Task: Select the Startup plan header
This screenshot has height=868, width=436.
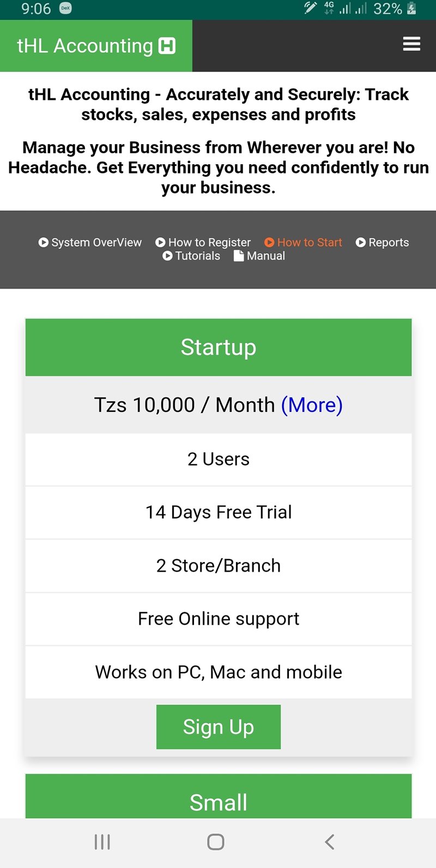Action: tap(218, 347)
